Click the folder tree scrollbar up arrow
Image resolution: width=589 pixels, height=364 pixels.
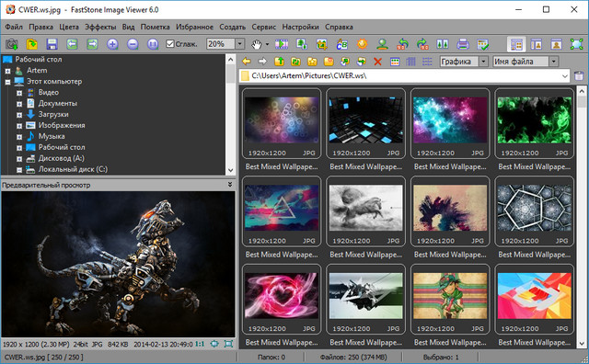[x=231, y=60]
